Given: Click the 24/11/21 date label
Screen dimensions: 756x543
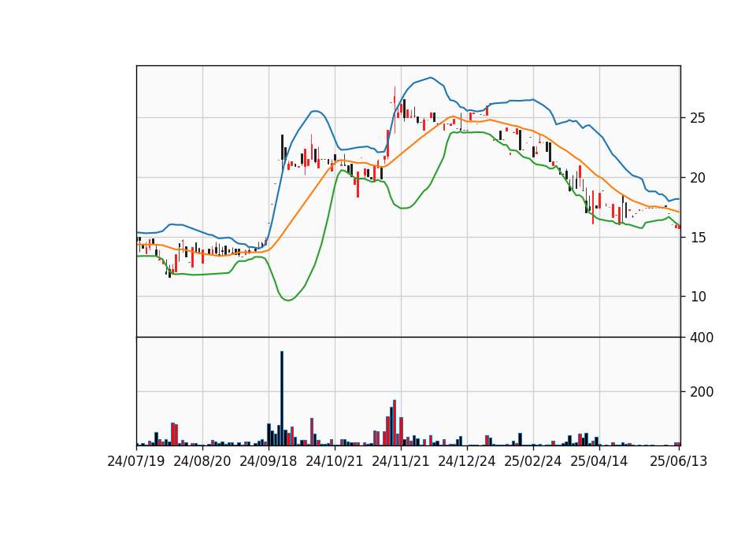Looking at the screenshot, I should [401, 461].
